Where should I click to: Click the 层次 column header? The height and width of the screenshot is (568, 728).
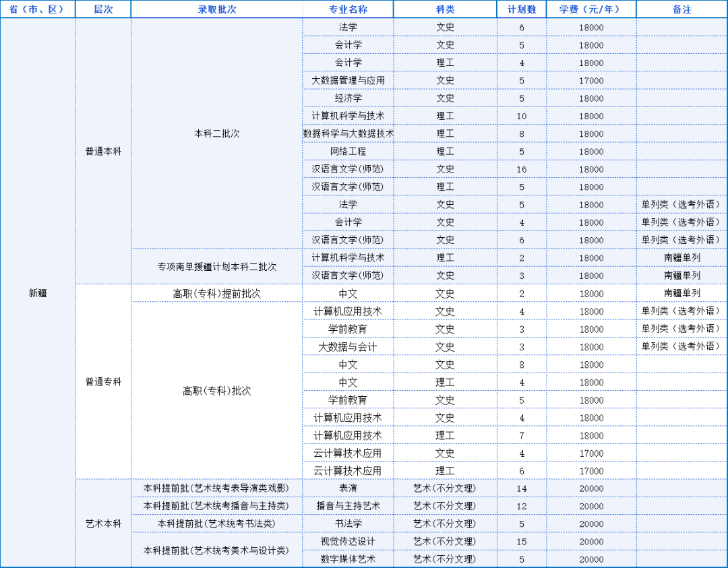pos(102,9)
